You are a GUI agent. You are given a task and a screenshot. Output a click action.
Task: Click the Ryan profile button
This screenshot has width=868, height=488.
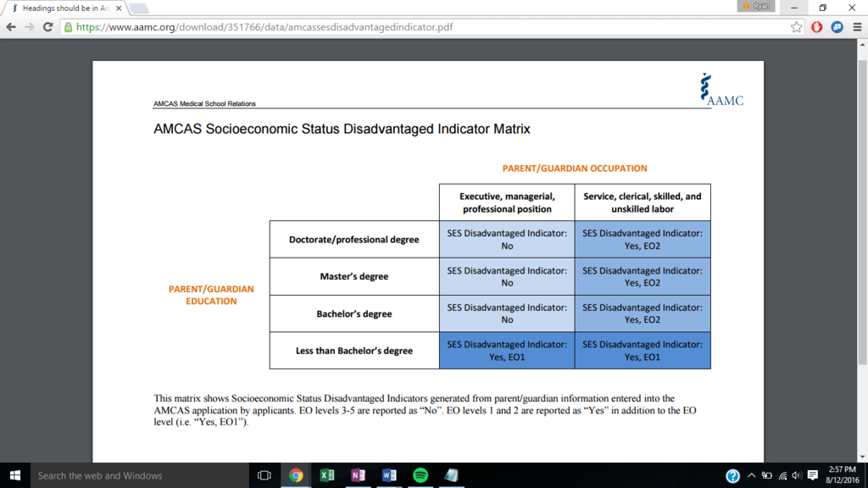[755, 6]
